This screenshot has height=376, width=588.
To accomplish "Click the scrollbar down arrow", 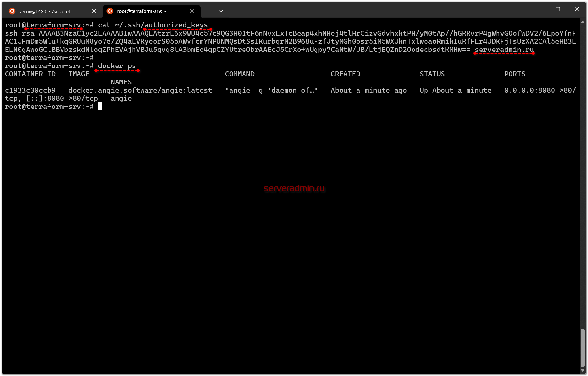I will [x=582, y=370].
